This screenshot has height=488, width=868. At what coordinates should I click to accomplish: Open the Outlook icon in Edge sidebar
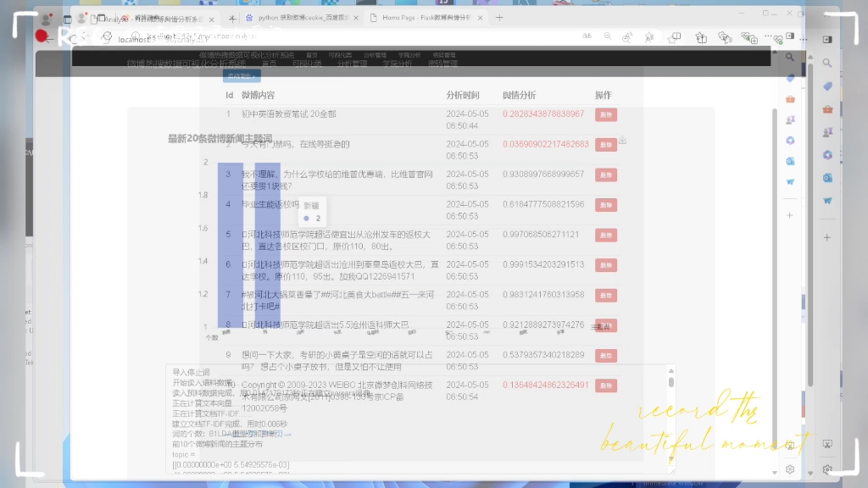click(x=827, y=178)
